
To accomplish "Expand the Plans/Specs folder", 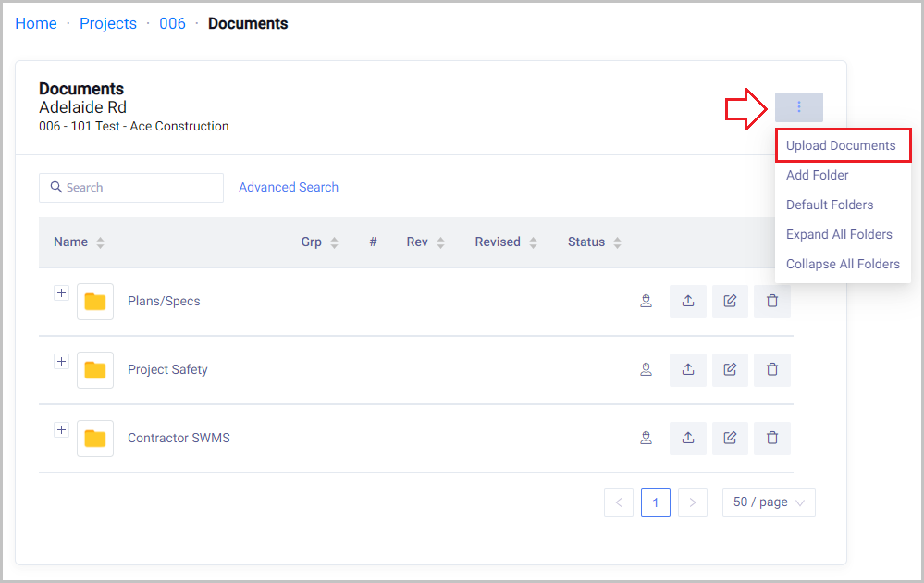I will coord(61,293).
